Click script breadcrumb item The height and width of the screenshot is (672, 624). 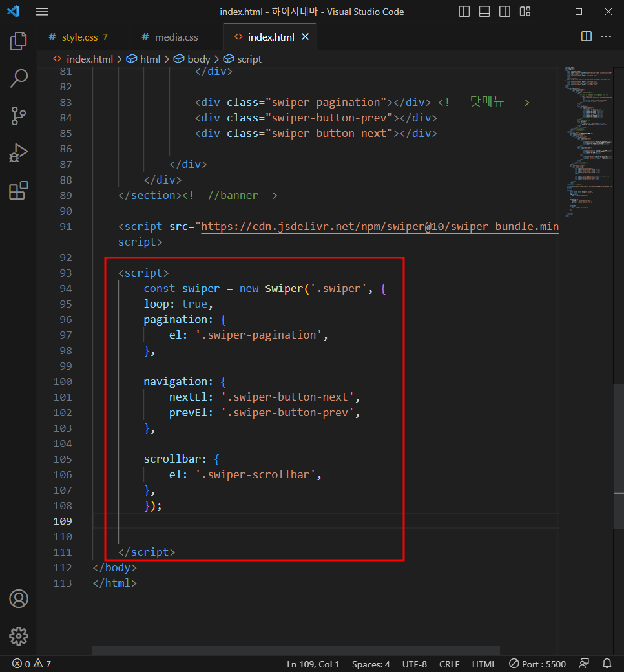pyautogui.click(x=243, y=59)
